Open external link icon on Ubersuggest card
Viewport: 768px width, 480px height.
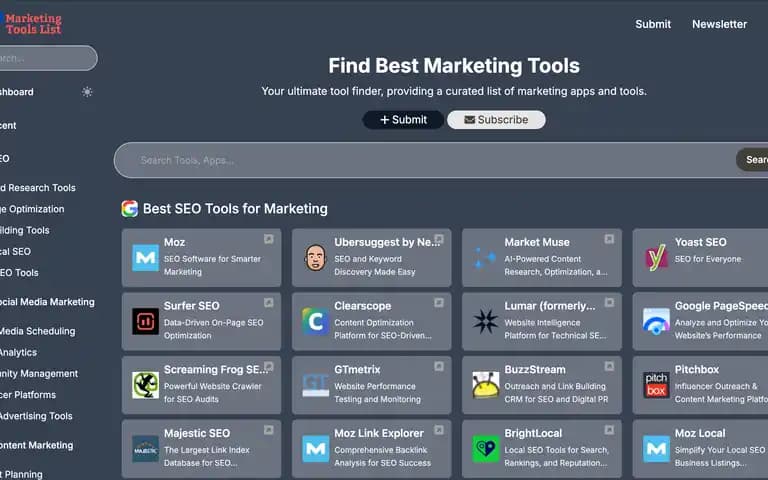pyautogui.click(x=439, y=239)
